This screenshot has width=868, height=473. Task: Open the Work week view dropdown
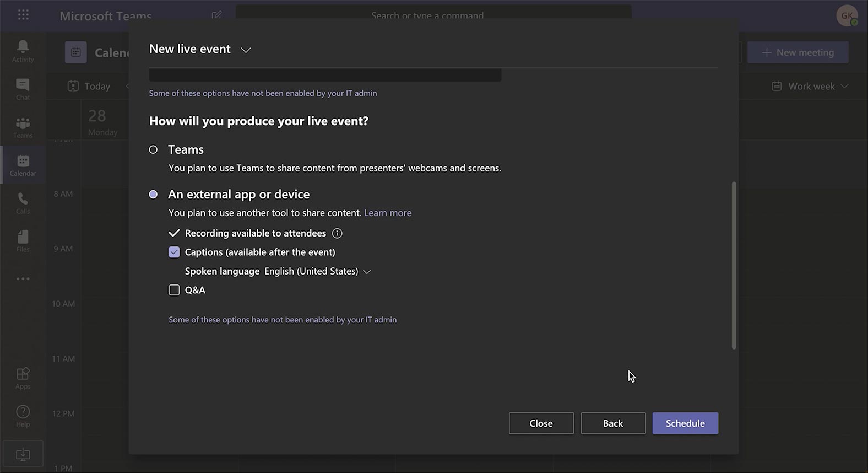click(810, 86)
